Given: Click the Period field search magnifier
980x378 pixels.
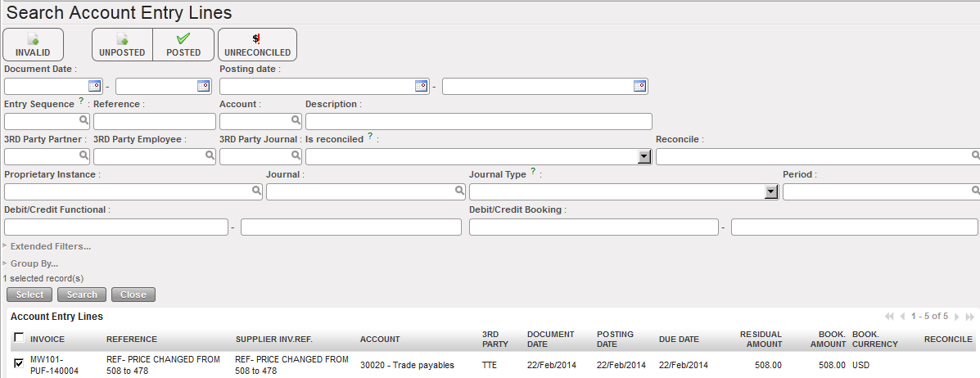Looking at the screenshot, I should [x=975, y=191].
